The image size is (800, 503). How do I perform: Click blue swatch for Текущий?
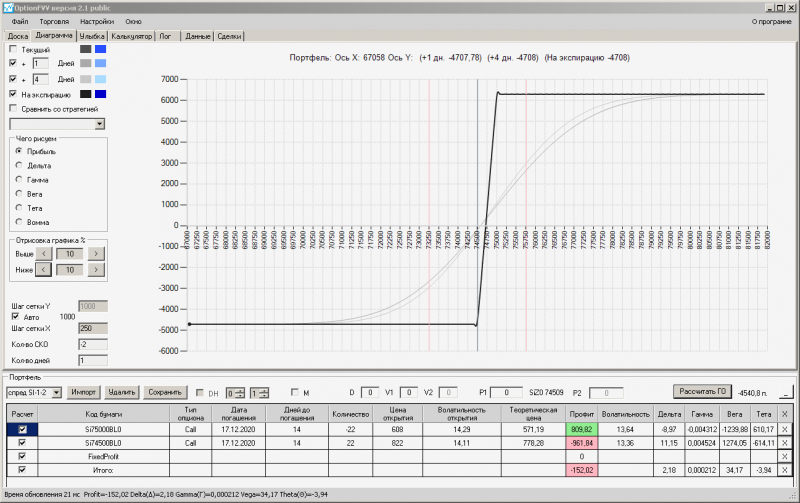101,49
